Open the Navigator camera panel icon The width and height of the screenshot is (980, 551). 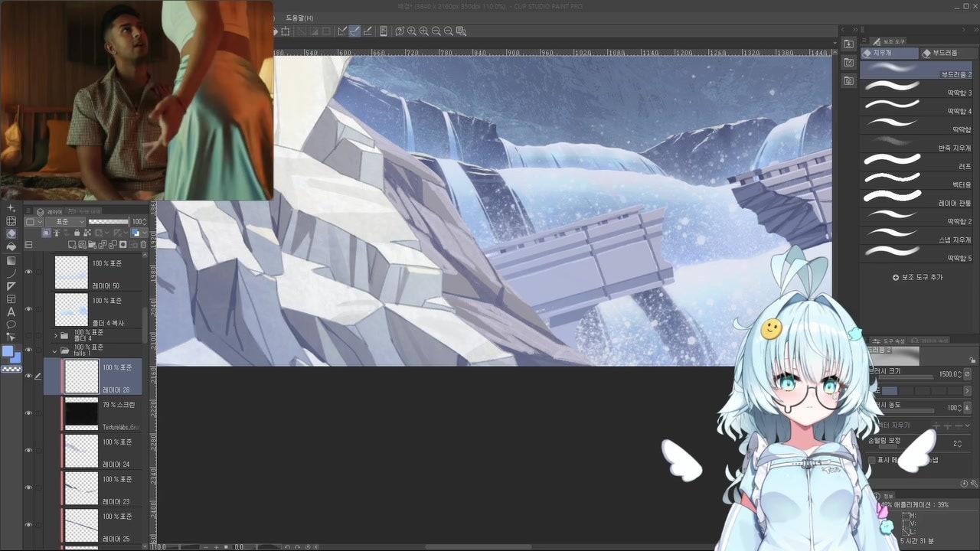point(848,80)
